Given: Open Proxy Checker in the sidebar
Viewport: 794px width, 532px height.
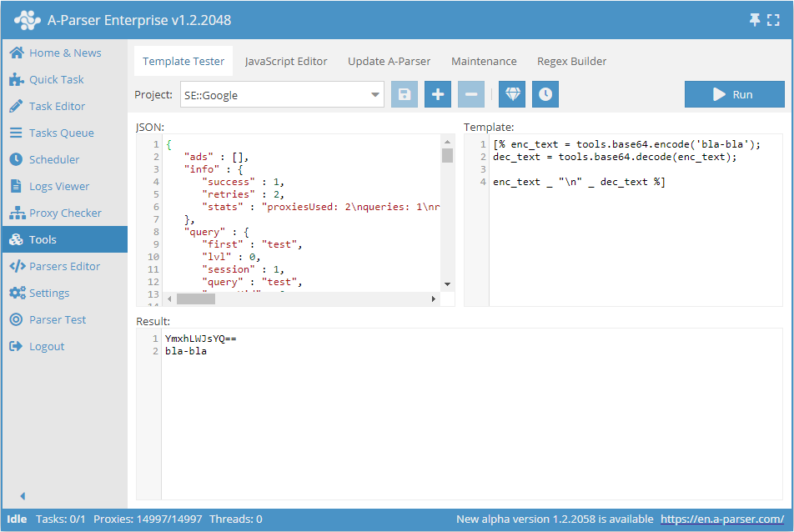Looking at the screenshot, I should point(65,213).
